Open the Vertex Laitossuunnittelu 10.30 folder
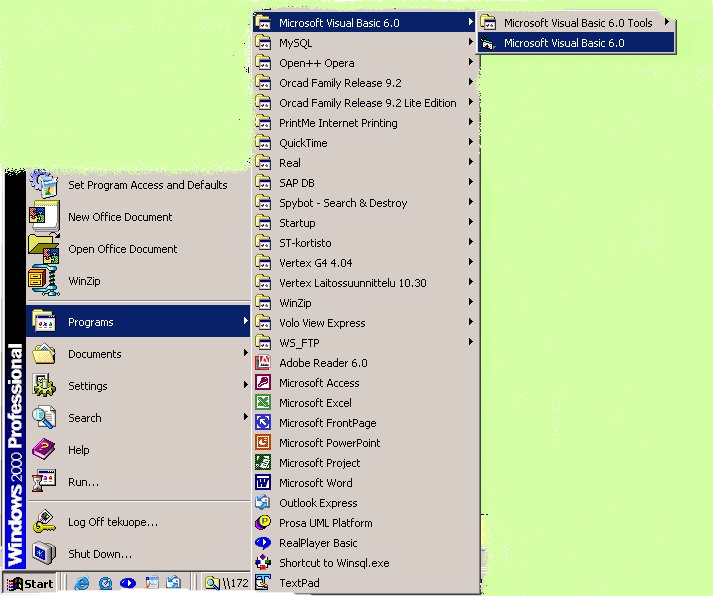Screen dimensions: 713x596 pyautogui.click(x=366, y=283)
